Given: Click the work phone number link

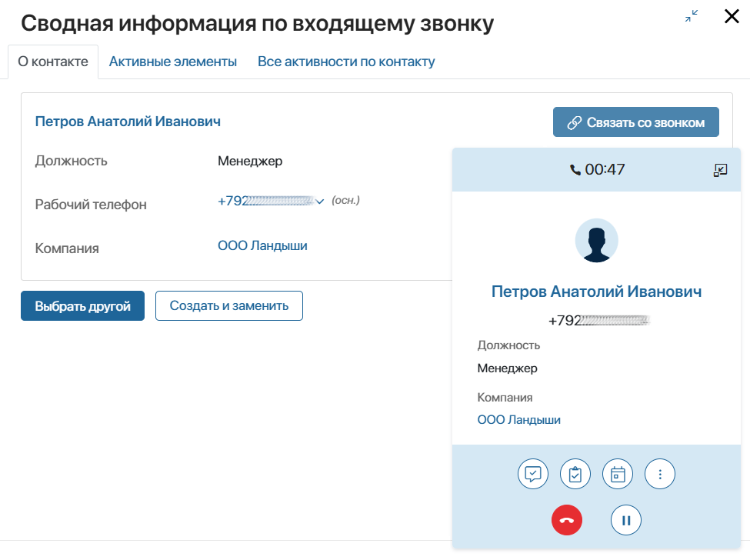Looking at the screenshot, I should pyautogui.click(x=265, y=201).
